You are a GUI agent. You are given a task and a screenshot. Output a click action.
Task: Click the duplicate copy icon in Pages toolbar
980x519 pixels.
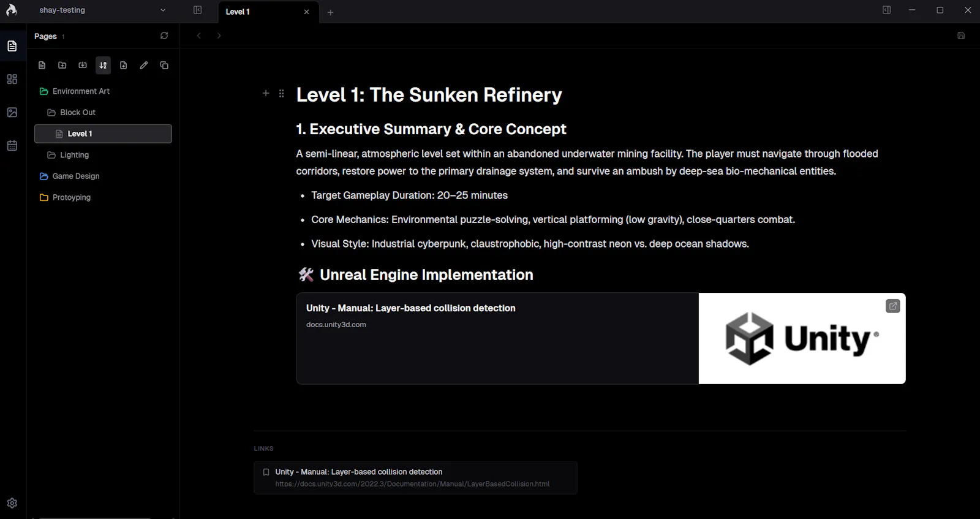164,65
